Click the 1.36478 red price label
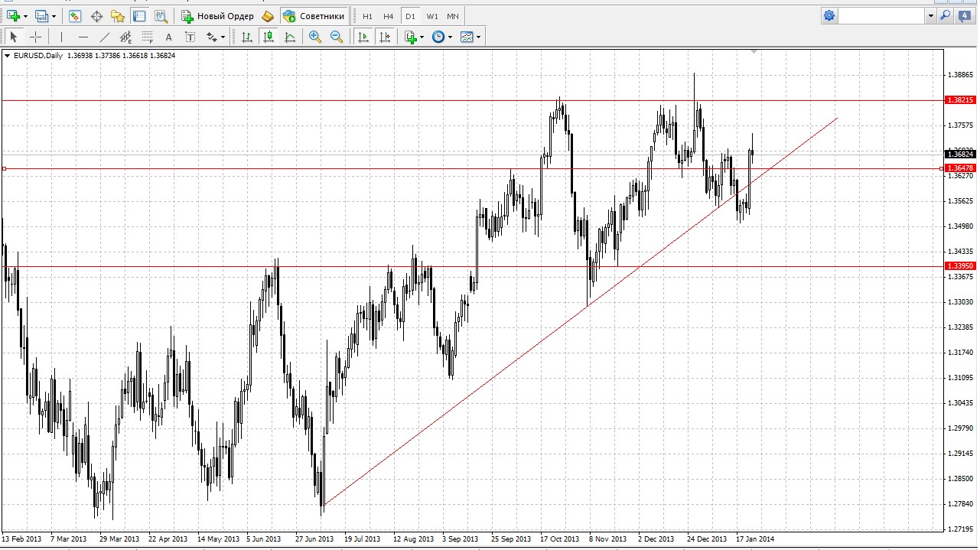 pos(960,168)
